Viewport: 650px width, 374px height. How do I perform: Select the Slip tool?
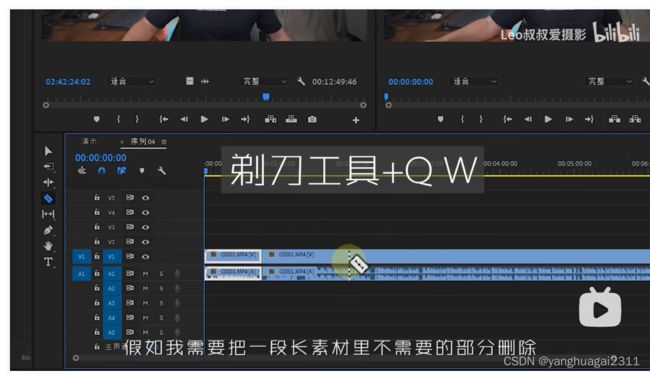click(x=48, y=214)
